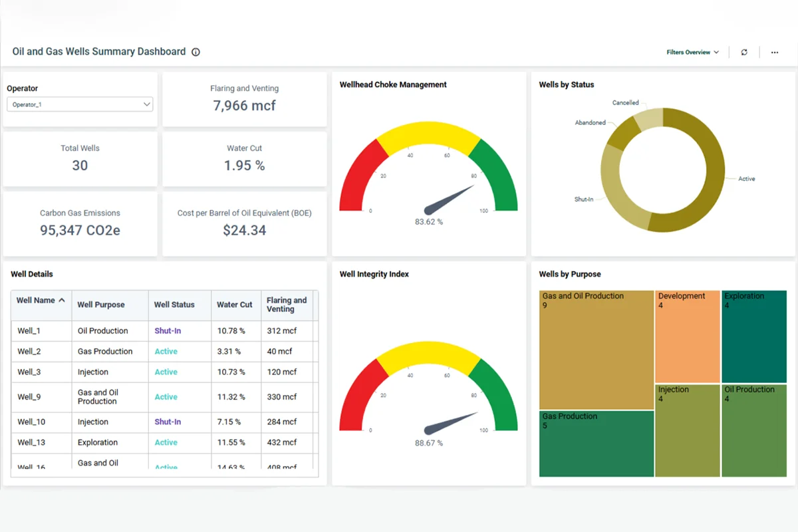This screenshot has height=532, width=798.
Task: Select the Gas and Oil Production treemap block
Action: point(595,349)
